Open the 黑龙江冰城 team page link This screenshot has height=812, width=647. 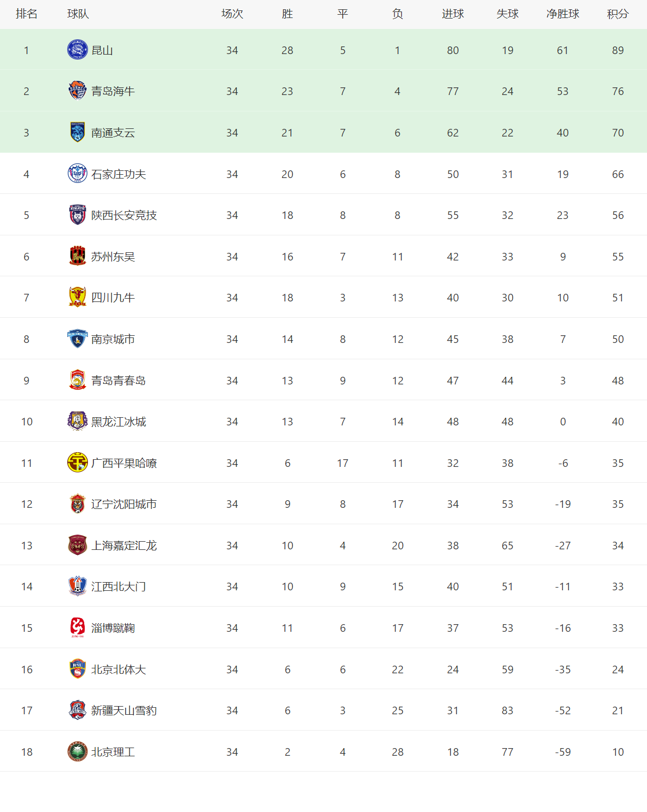click(119, 422)
